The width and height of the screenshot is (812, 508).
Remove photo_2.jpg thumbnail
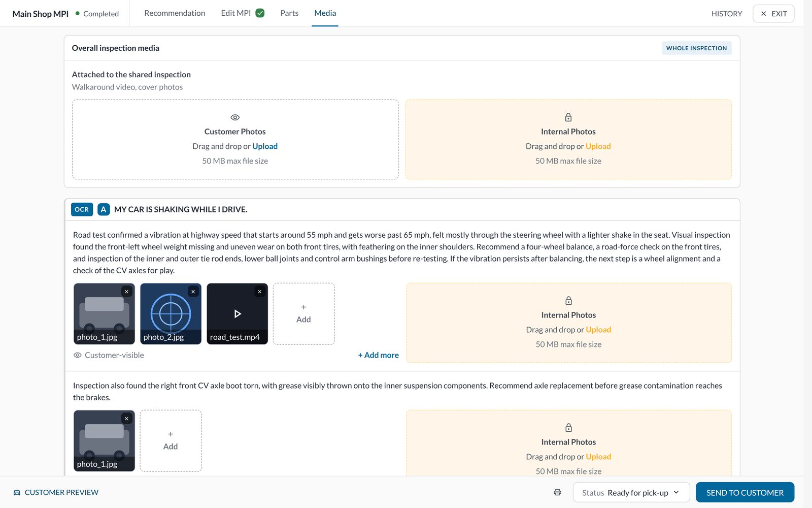pos(193,292)
